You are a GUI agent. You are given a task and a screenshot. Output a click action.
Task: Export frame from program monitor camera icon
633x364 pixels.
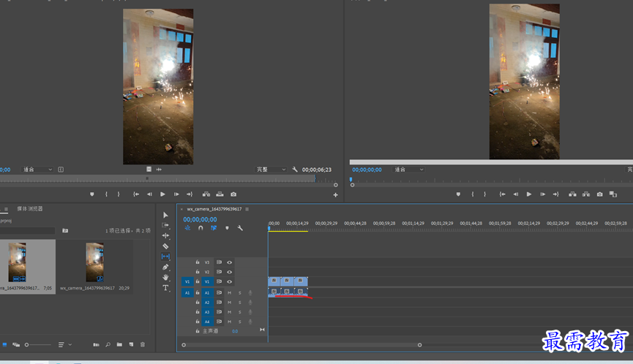click(600, 194)
